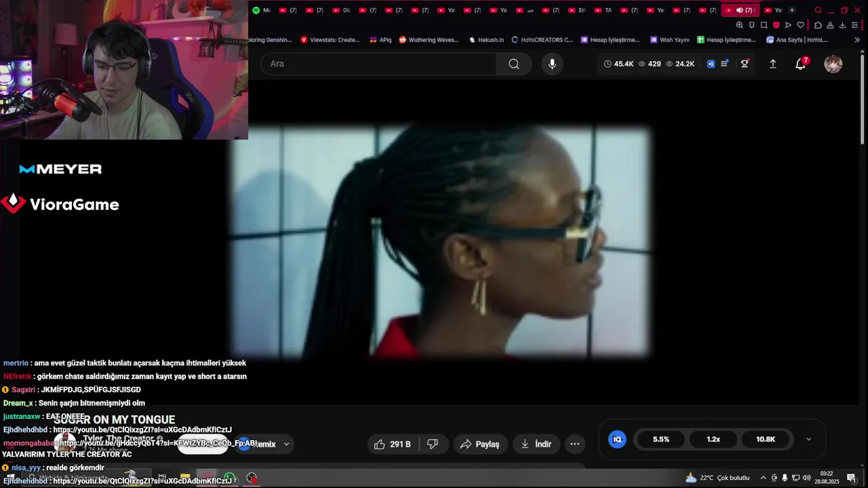Open the browser downloads icon

tap(842, 25)
